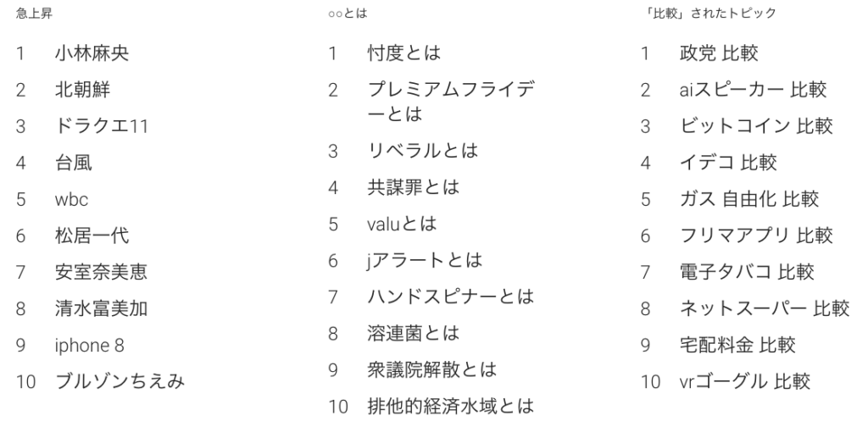Select vrゴーグル 比較 at rank 10
The image size is (868, 427).
click(745, 381)
